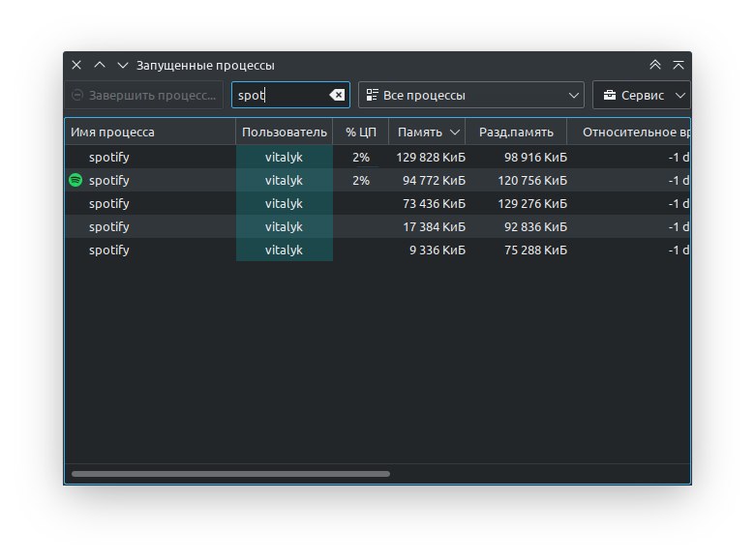This screenshot has width=755, height=560.
Task: Select spotify row using 73 436 КиБ
Action: (377, 203)
